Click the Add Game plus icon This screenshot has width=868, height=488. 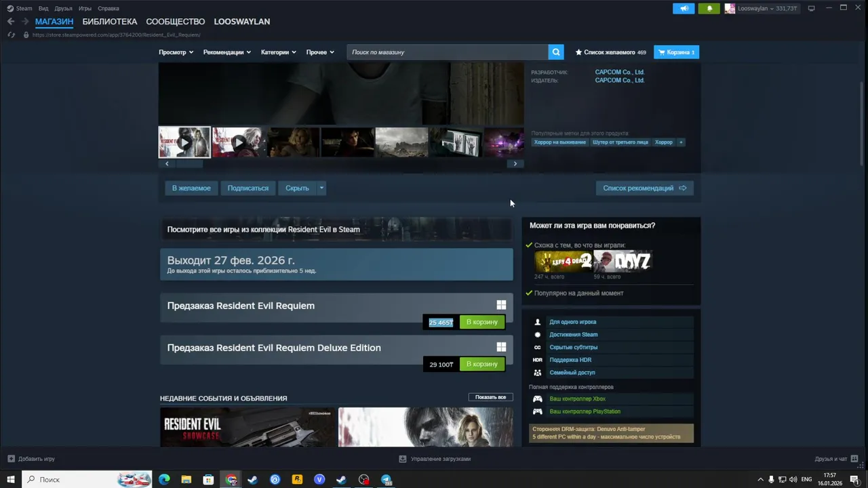(11, 459)
